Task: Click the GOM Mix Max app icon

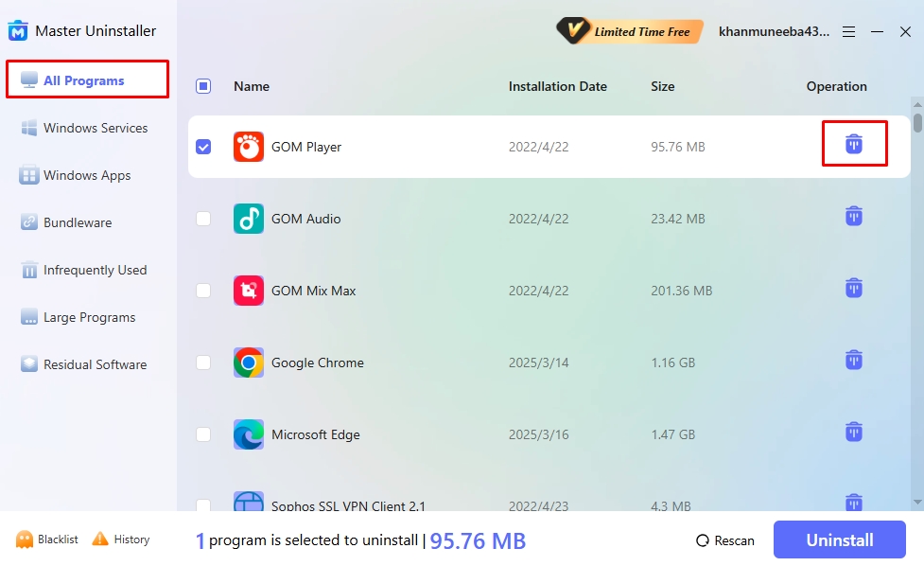Action: pyautogui.click(x=248, y=291)
